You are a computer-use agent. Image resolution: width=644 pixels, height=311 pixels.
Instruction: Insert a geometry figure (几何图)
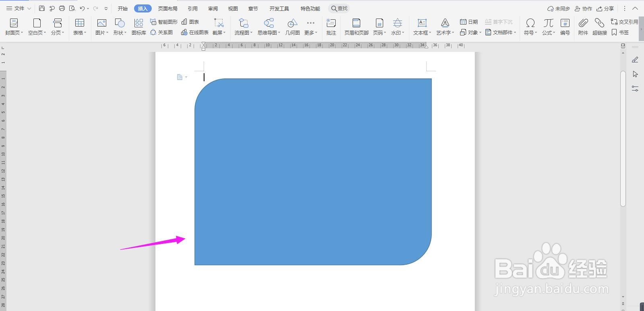pos(293,27)
